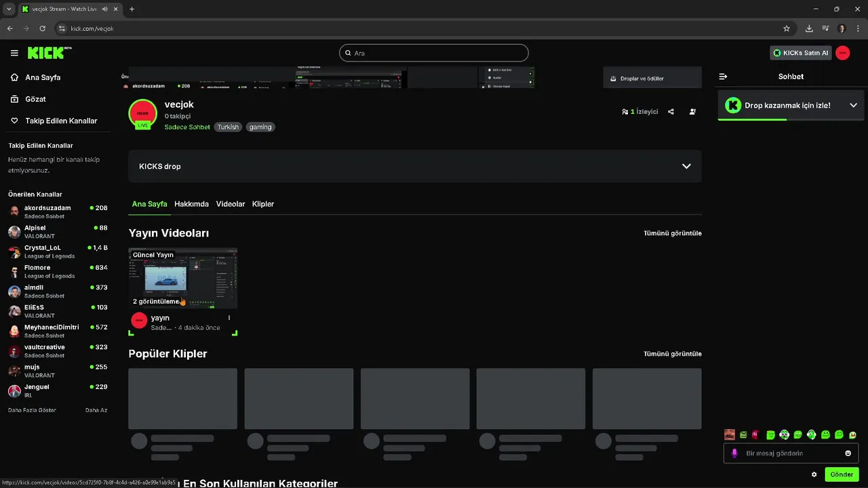Open the hamburger sidebar menu
Viewport: 868px width, 488px height.
click(x=14, y=53)
